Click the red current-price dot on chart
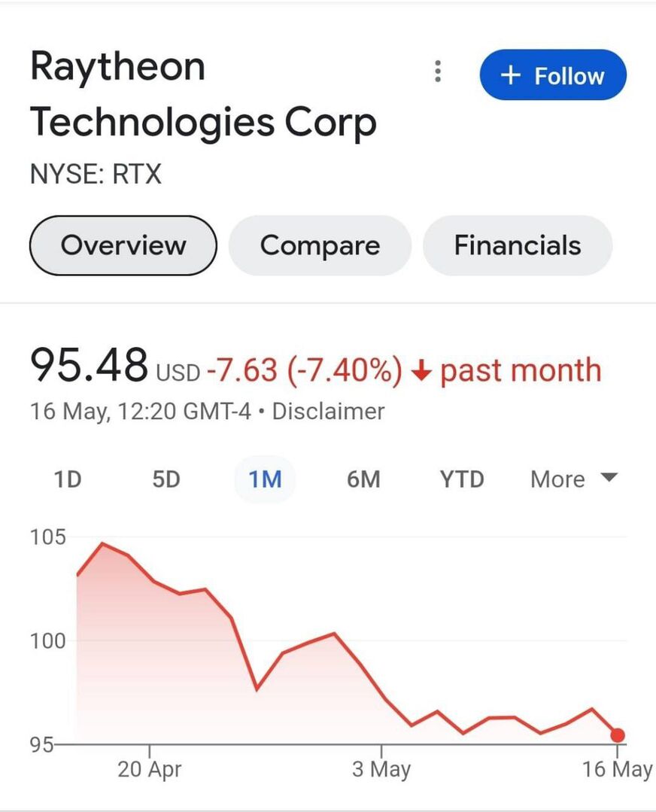Image resolution: width=656 pixels, height=812 pixels. click(x=617, y=734)
